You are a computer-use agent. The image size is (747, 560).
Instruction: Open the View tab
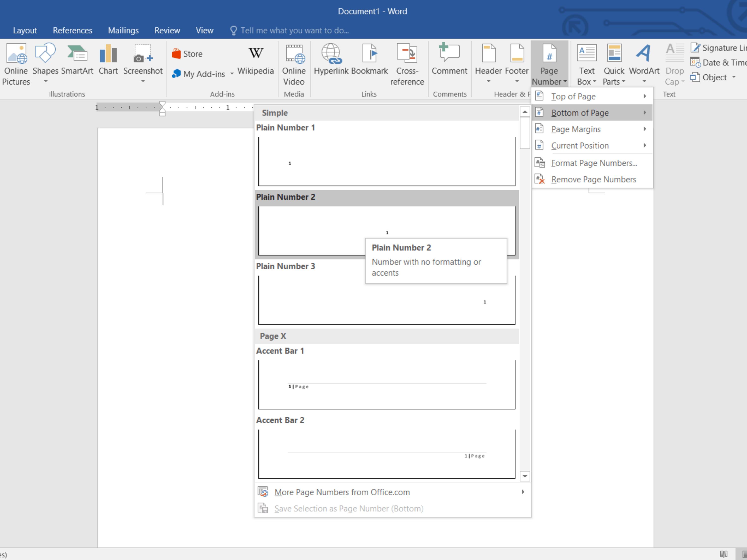(x=205, y=30)
